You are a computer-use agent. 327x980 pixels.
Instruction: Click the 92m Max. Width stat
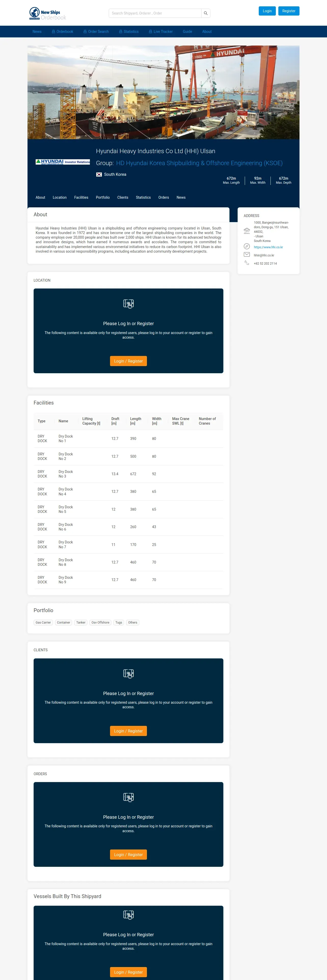point(258,180)
